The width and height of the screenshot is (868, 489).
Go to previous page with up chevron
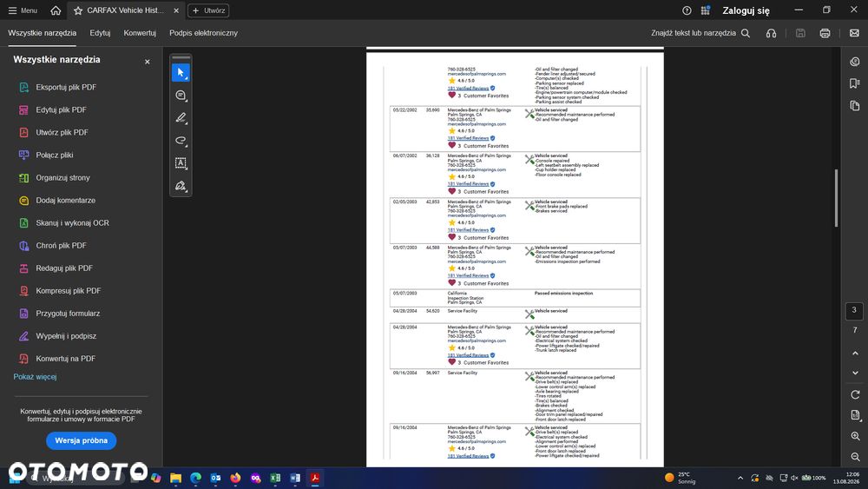coord(855,353)
